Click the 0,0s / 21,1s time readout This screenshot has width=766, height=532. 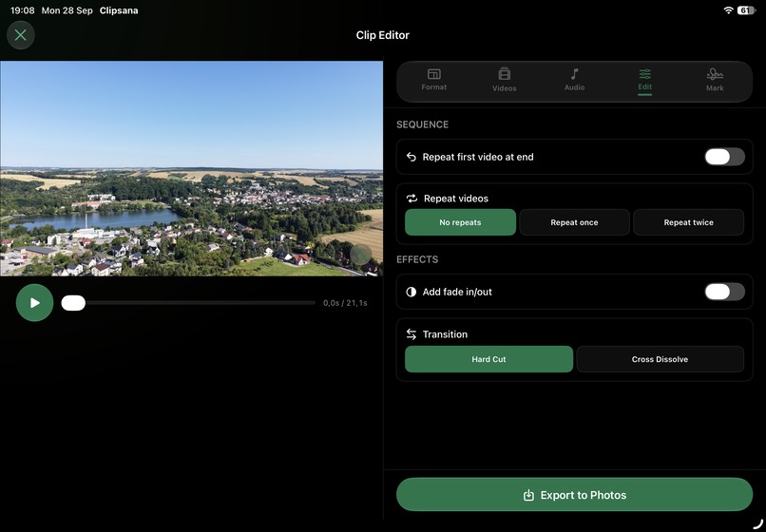(345, 303)
